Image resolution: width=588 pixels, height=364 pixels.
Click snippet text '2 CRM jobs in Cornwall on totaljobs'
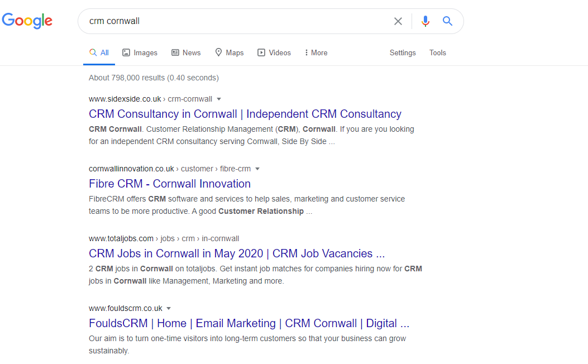pyautogui.click(x=255, y=275)
